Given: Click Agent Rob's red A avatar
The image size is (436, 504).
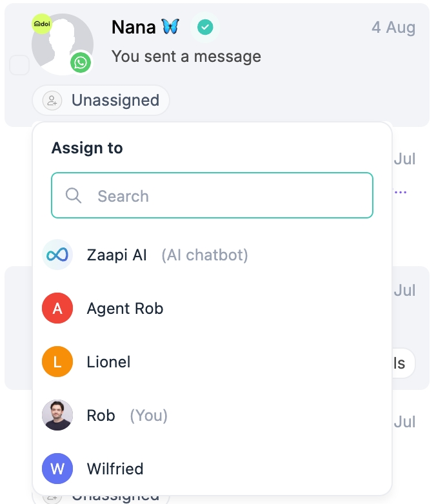Looking at the screenshot, I should point(57,309).
